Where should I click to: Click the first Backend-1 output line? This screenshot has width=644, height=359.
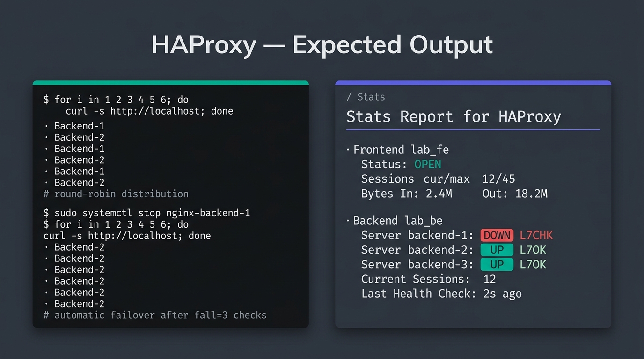point(74,126)
